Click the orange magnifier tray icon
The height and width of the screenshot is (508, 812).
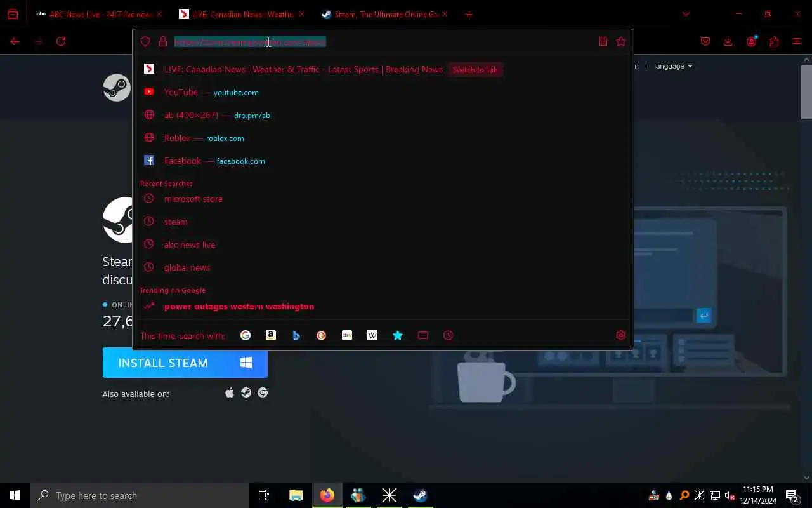point(684,495)
